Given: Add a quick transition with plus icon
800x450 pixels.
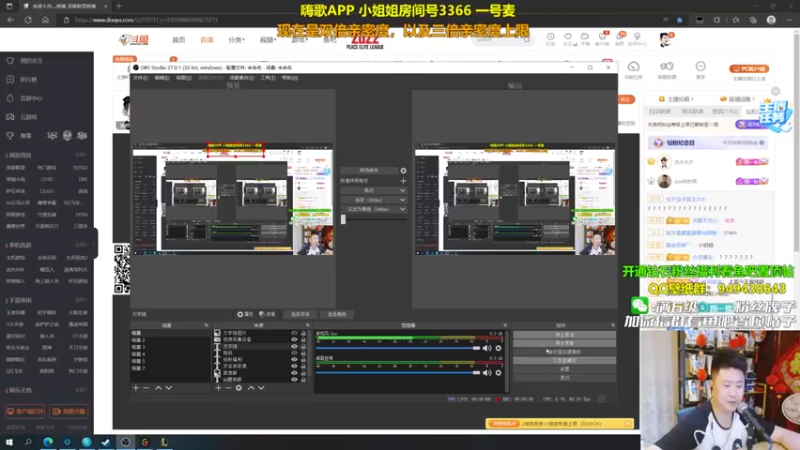Looking at the screenshot, I should pos(403,181).
